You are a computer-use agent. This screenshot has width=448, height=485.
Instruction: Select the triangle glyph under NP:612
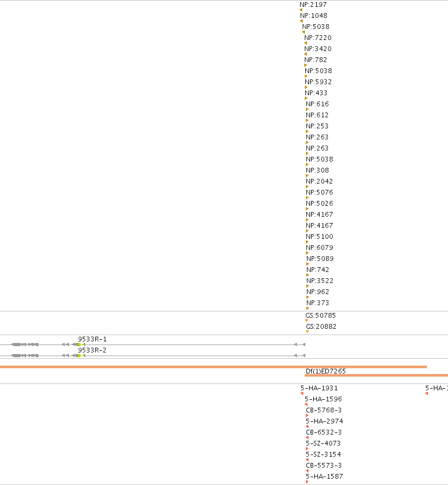click(307, 120)
